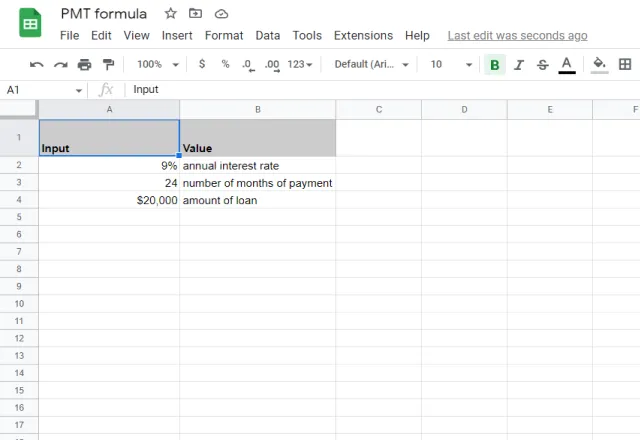Open the Edit menu
This screenshot has width=640, height=440.
[x=101, y=36]
